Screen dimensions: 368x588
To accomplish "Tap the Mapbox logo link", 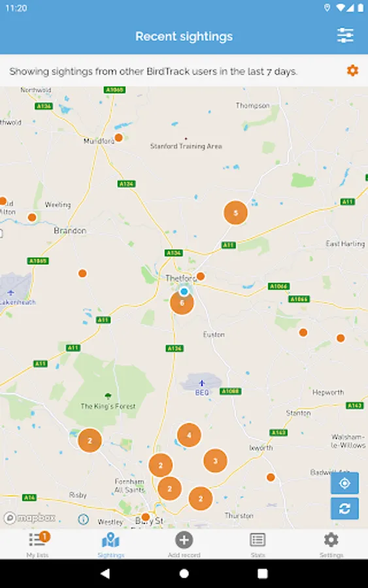I will click(30, 518).
